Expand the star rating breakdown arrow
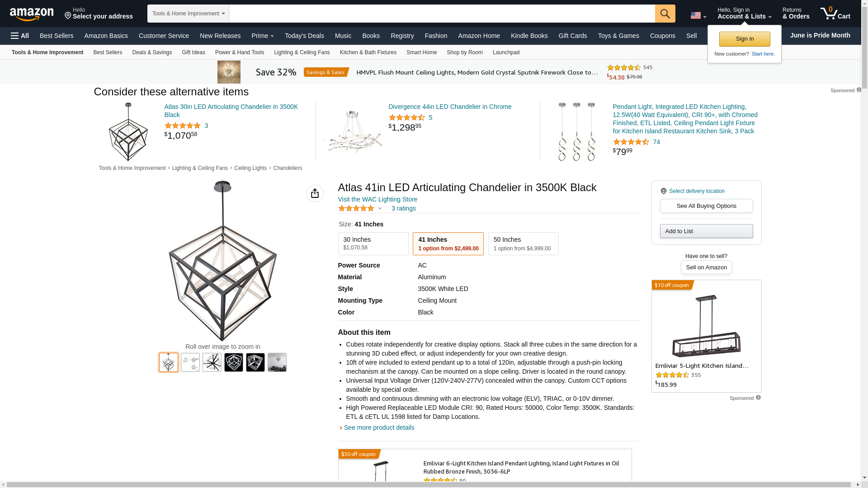This screenshot has width=868, height=488. [380, 208]
